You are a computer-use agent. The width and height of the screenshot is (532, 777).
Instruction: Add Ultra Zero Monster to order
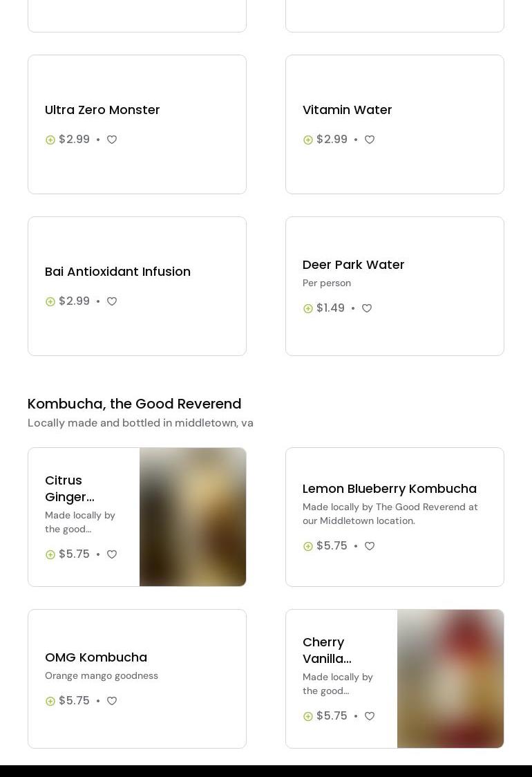tap(50, 140)
